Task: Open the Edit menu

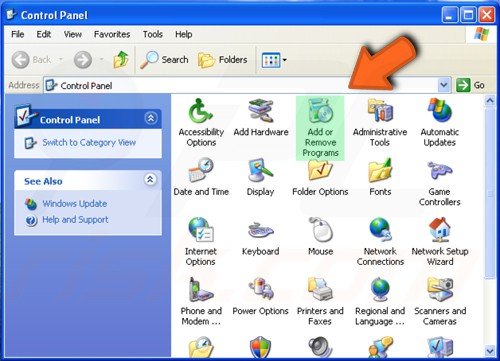Action: tap(44, 34)
